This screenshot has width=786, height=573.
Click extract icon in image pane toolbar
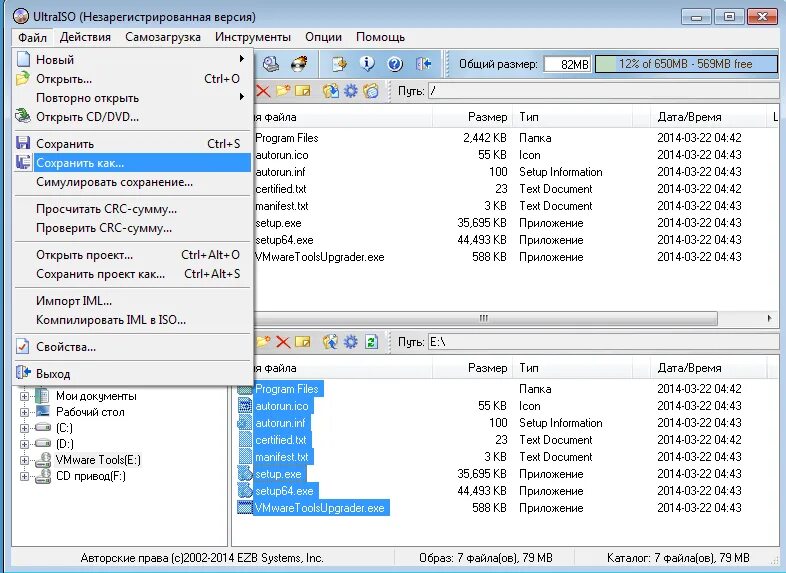click(330, 91)
